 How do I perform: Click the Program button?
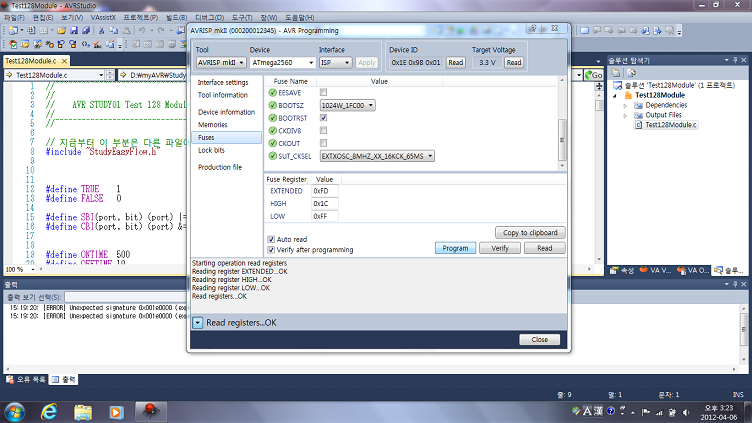click(x=455, y=248)
